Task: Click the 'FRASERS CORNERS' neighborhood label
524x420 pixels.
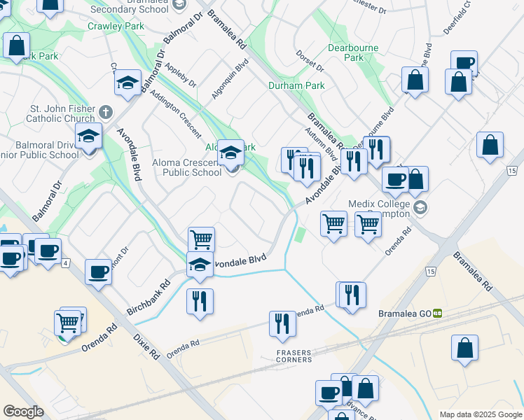Action: click(x=294, y=356)
